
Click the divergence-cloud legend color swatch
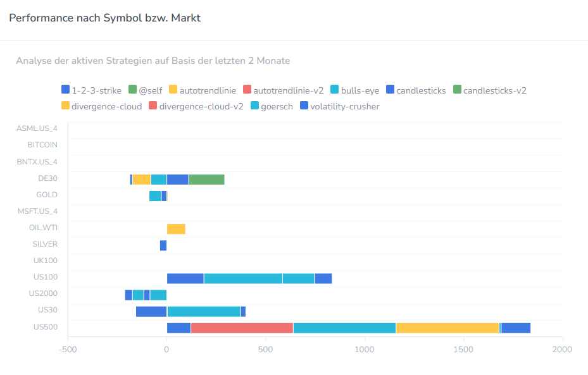point(65,105)
